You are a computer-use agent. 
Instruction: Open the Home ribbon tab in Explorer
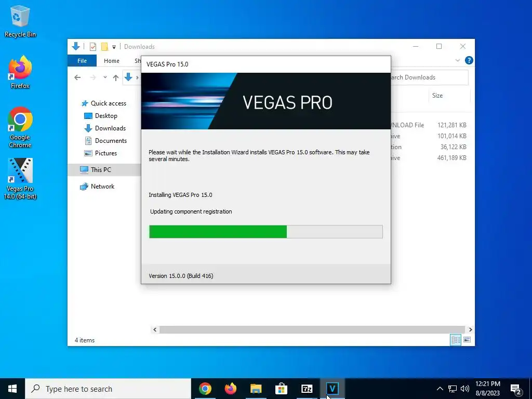coord(112,61)
